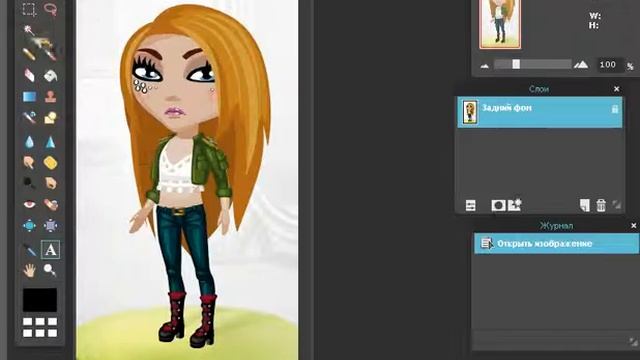
Task: Select the Открыть изображение history entry
Action: (557, 243)
